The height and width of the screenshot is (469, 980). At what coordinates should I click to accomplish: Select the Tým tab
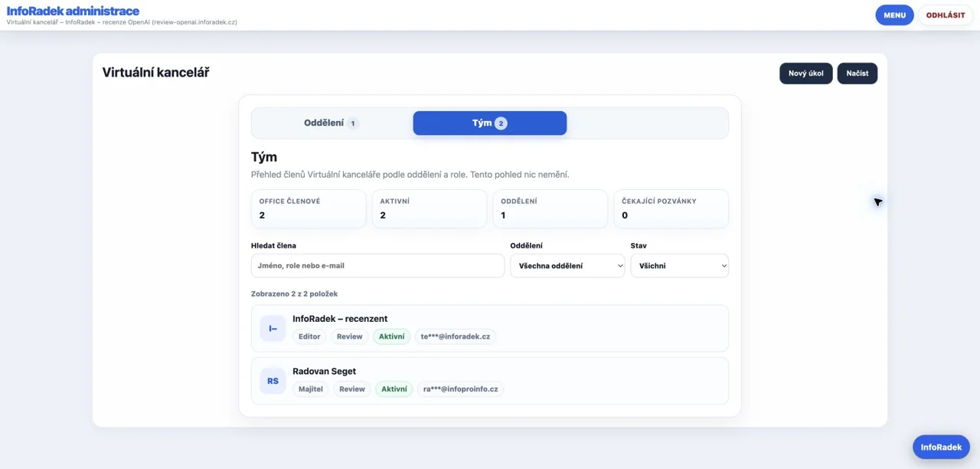point(490,123)
